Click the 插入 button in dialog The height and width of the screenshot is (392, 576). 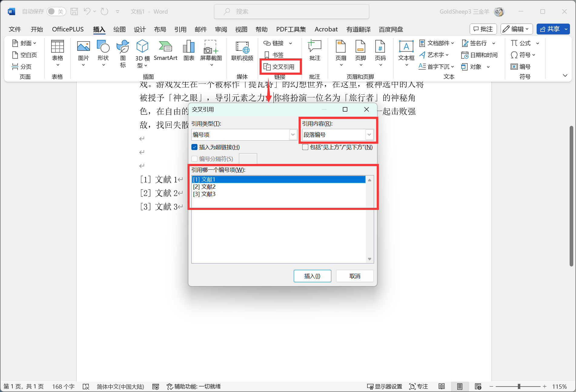click(312, 276)
